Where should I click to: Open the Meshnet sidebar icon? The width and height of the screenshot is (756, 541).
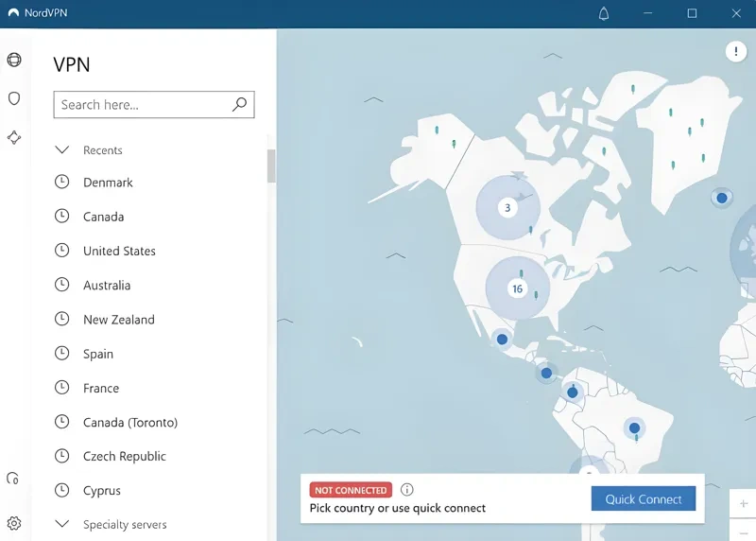tap(14, 137)
